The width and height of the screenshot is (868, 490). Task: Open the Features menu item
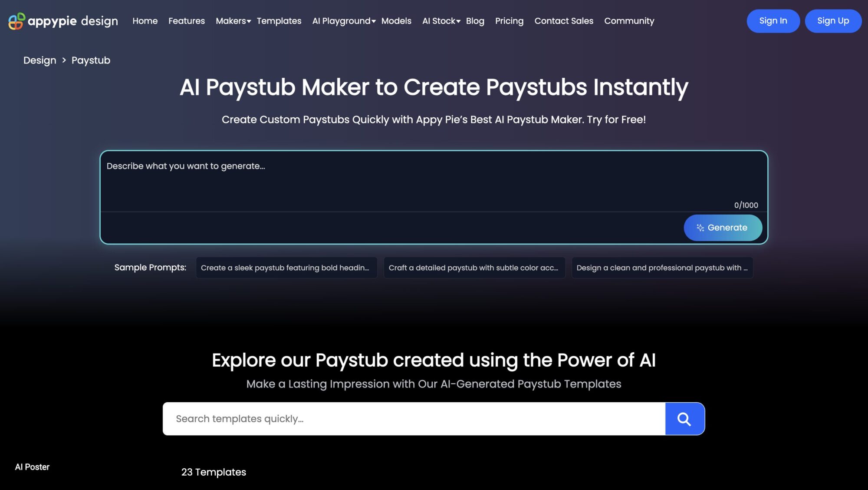187,21
